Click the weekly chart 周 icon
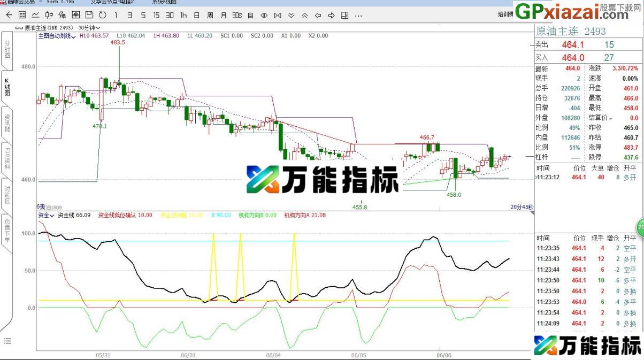 pyautogui.click(x=209, y=15)
